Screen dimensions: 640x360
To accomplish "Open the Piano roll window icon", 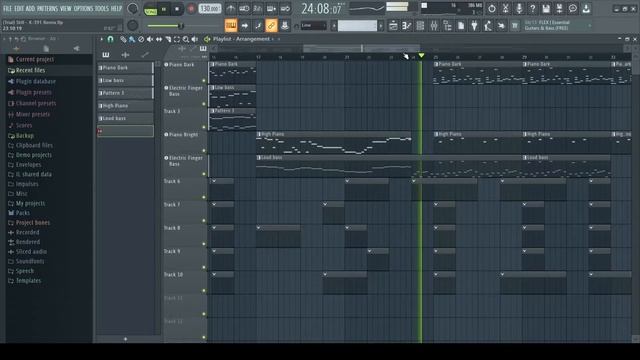I will (407, 26).
